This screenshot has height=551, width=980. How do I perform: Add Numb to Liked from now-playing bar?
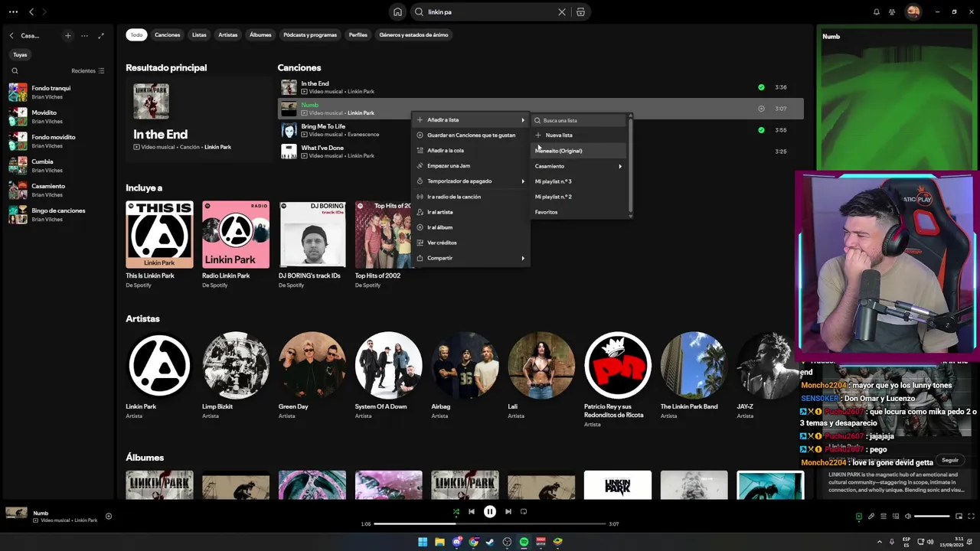pyautogui.click(x=108, y=517)
